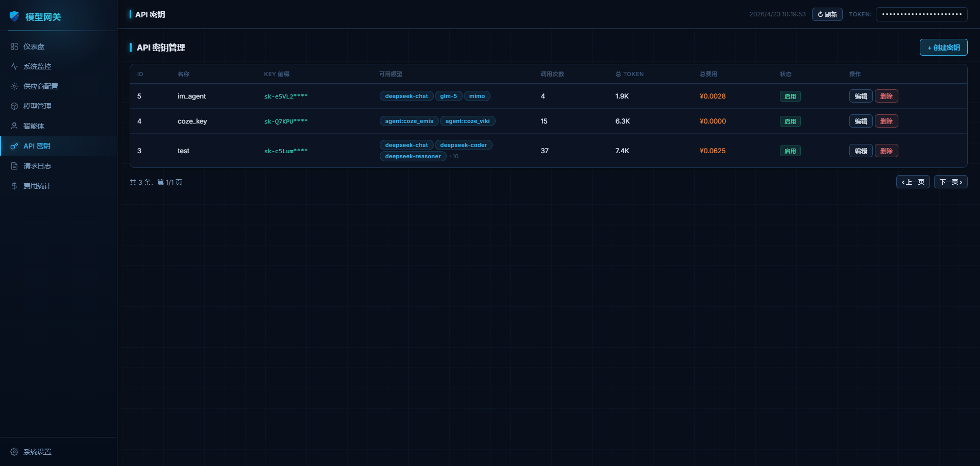The height and width of the screenshot is (466, 980).
Task: Click the glm-5 model tag
Action: [x=449, y=96]
